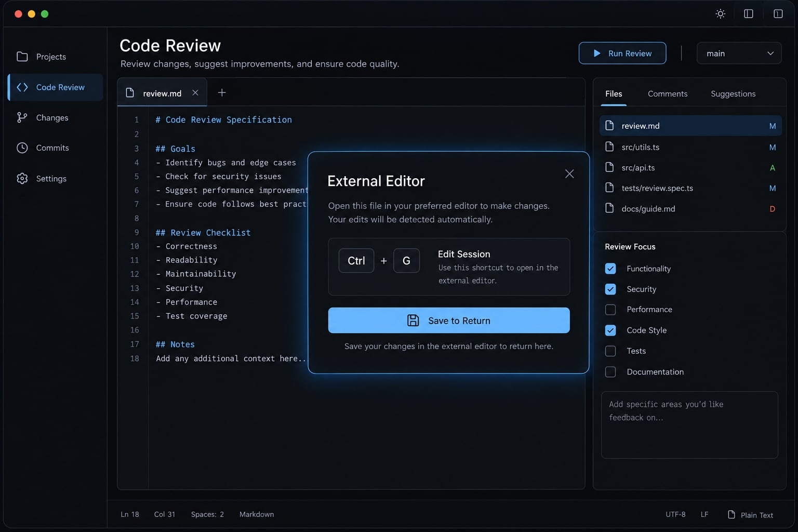Click the file icon beside src/utils.ts
The width and height of the screenshot is (798, 532).
pos(610,147)
